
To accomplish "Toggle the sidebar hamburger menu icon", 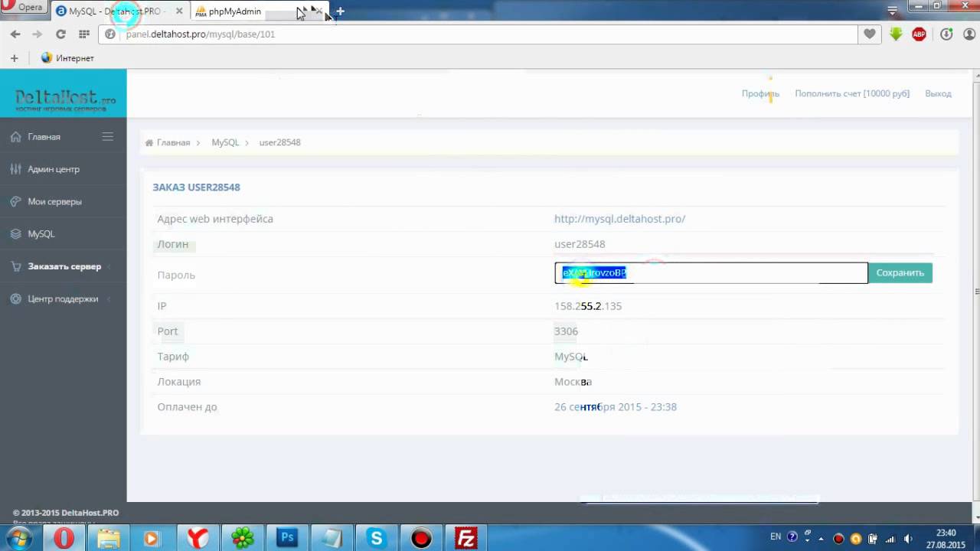I will tap(108, 137).
